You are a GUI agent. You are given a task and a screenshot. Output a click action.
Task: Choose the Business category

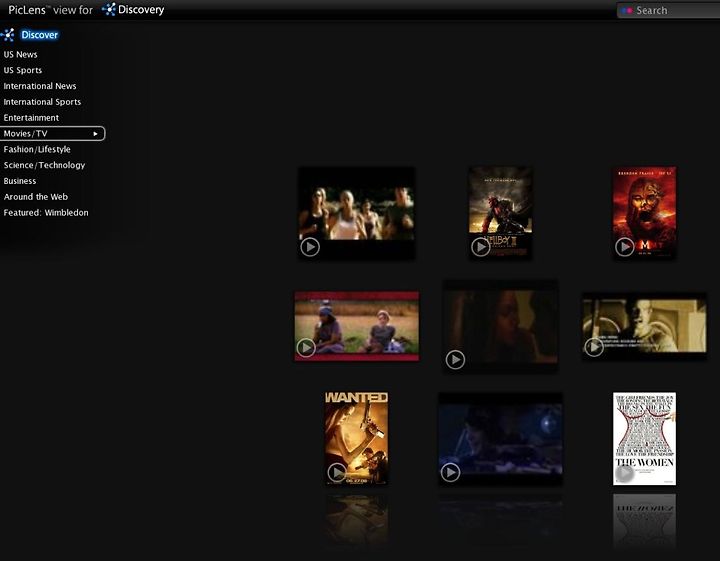click(x=19, y=181)
